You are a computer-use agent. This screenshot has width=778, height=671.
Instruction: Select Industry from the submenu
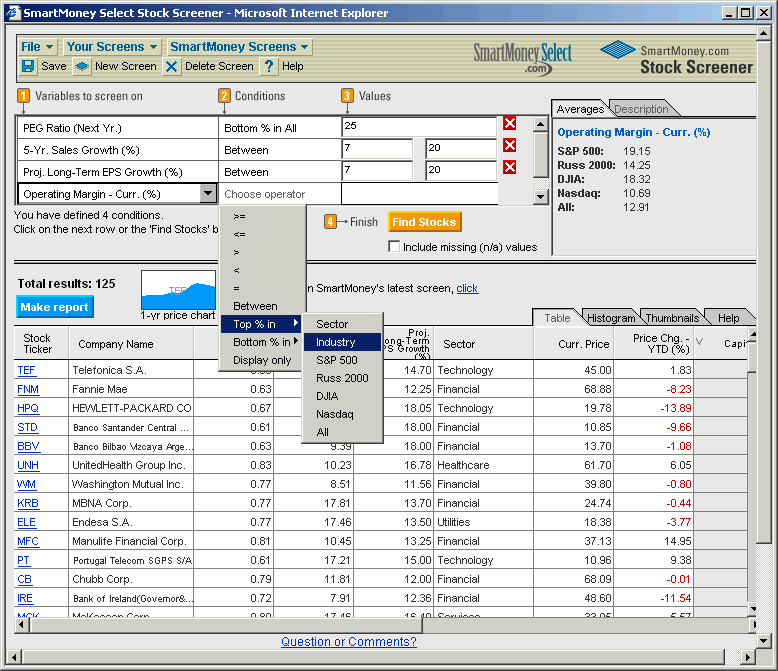(336, 342)
